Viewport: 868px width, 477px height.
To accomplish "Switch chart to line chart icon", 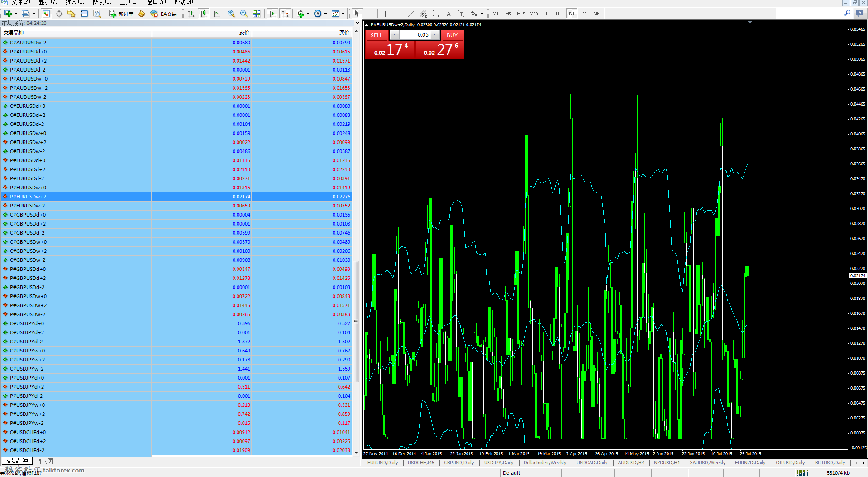I will pyautogui.click(x=216, y=14).
